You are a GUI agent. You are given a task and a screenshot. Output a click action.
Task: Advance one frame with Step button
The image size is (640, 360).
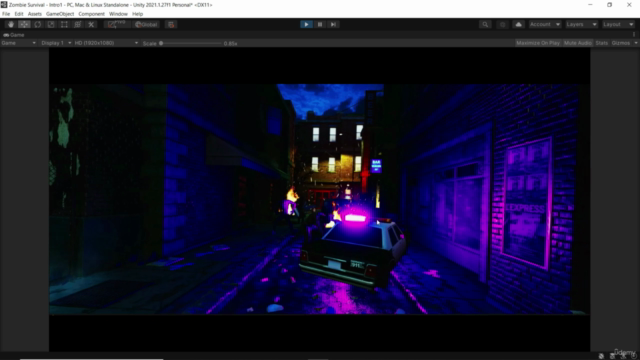(333, 24)
